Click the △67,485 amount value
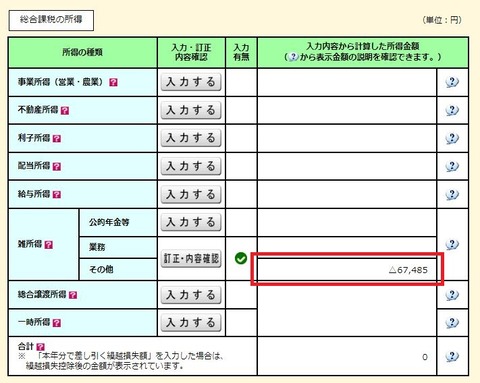480x383 pixels. [408, 270]
